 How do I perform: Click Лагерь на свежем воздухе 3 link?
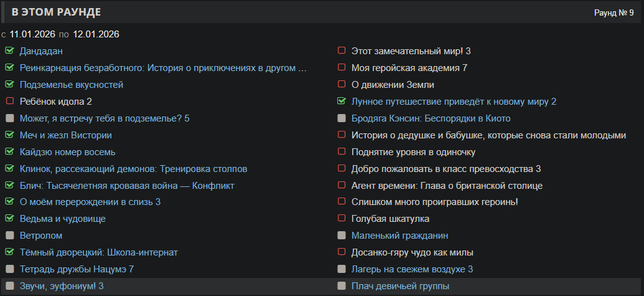coord(412,269)
